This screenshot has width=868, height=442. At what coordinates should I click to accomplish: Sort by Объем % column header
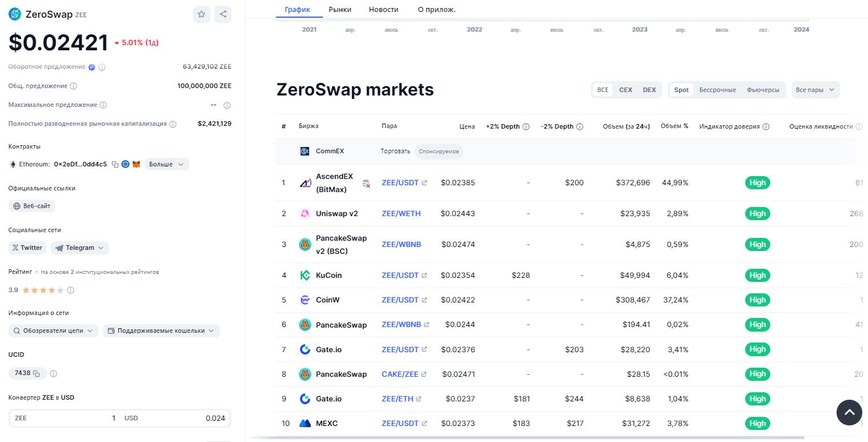coord(674,126)
